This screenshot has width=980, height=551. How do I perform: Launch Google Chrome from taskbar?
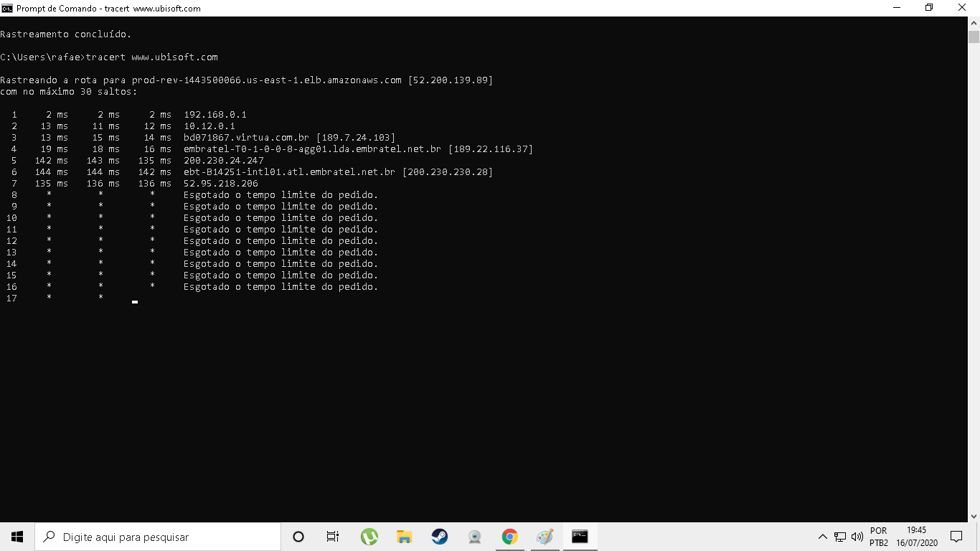coord(509,537)
